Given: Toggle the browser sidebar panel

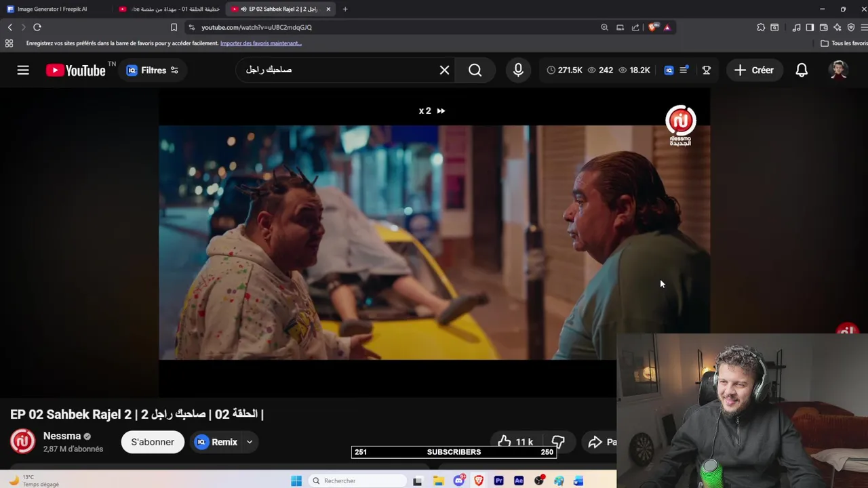Looking at the screenshot, I should click(810, 27).
